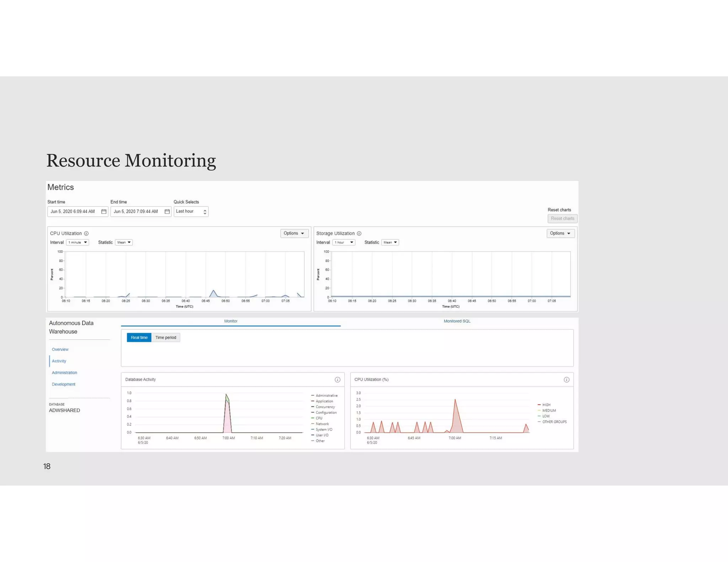Toggle Other legend entry
The width and height of the screenshot is (728, 562).
[x=318, y=441]
